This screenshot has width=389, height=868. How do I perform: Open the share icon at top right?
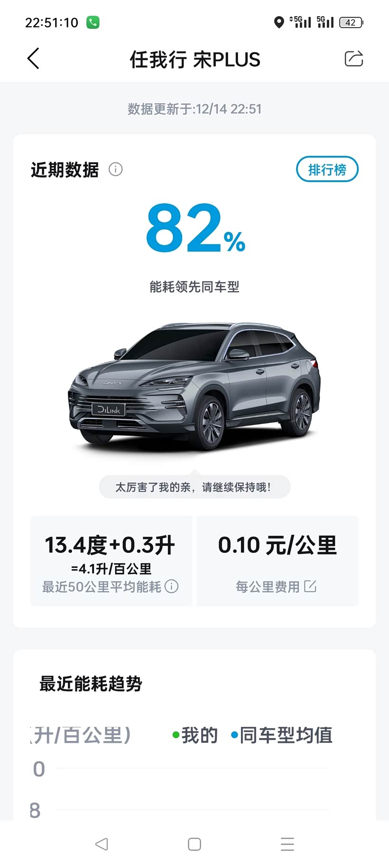click(353, 59)
